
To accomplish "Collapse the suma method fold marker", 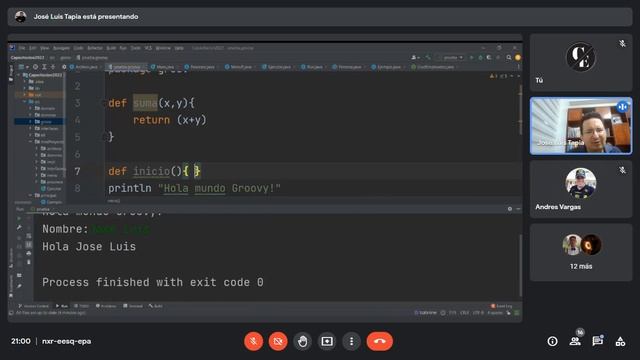I will coord(103,103).
